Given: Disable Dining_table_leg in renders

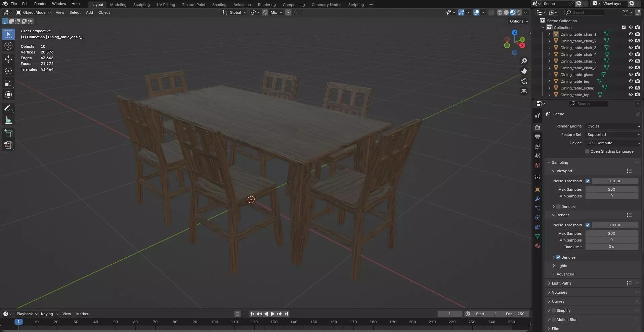Looking at the screenshot, I should pyautogui.click(x=637, y=81).
